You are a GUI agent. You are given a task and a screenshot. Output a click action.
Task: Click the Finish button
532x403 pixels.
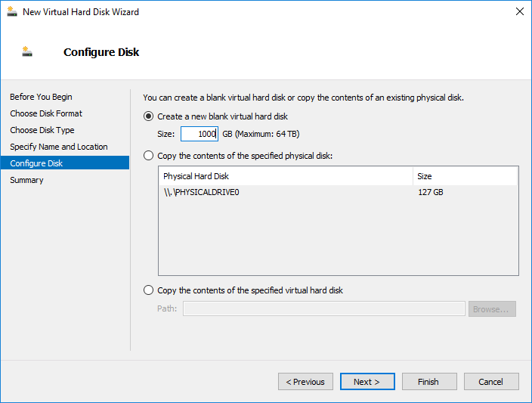tap(429, 382)
